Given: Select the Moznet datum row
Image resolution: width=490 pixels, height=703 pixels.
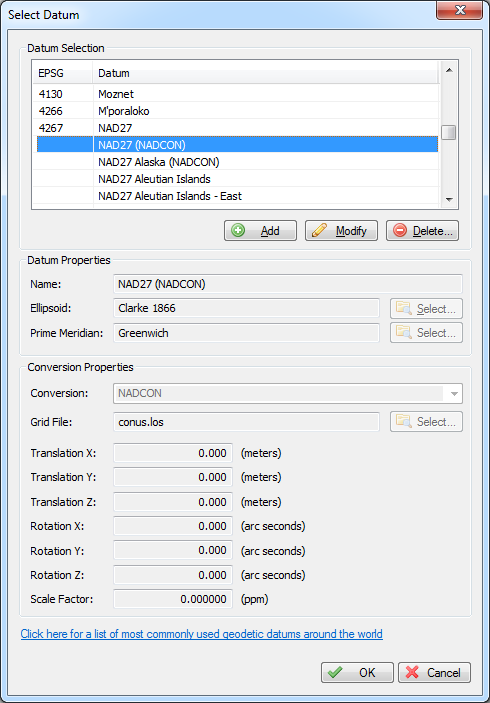Looking at the screenshot, I should 237,94.
